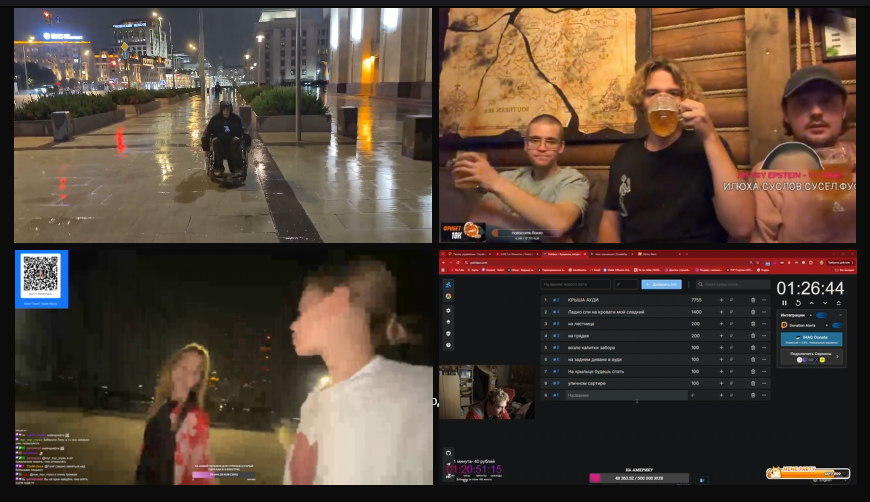Delete the empty ninth lot row
Image resolution: width=870 pixels, height=502 pixels.
[753, 395]
